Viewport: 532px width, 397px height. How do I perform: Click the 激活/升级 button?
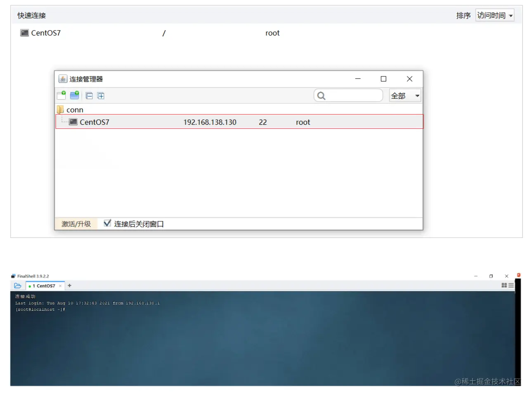point(76,224)
